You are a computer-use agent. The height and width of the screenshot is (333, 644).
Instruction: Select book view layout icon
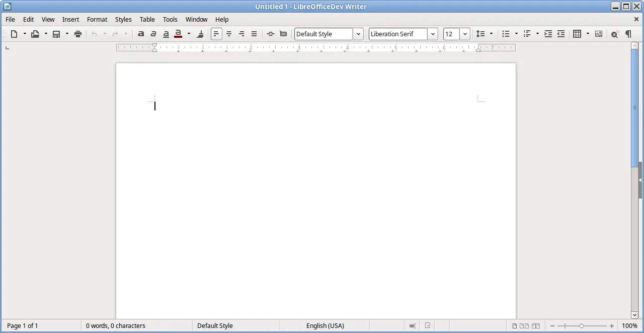(x=536, y=325)
